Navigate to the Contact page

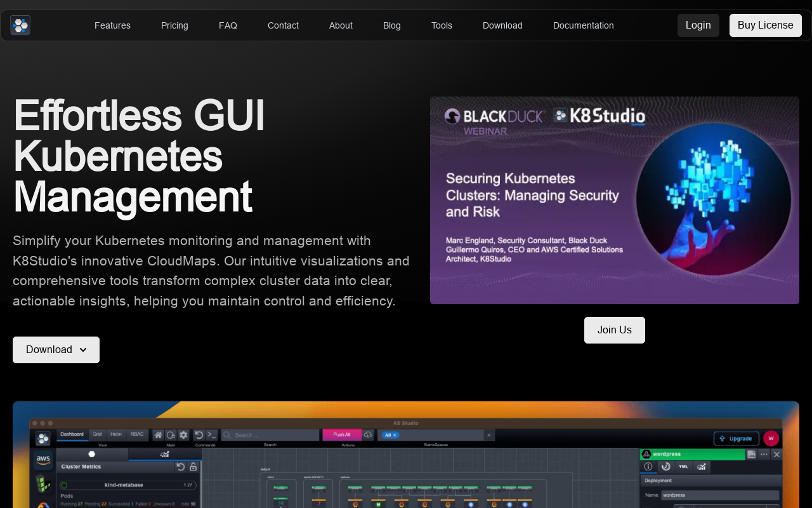click(283, 25)
